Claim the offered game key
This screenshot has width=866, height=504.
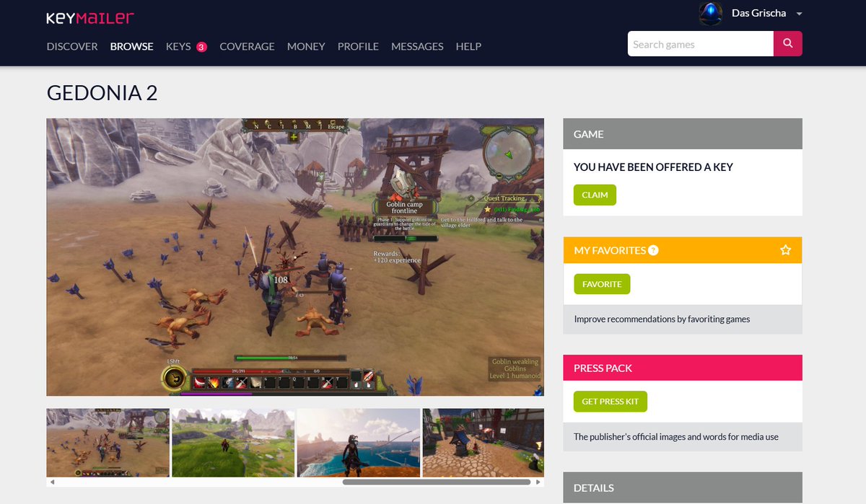coord(595,195)
